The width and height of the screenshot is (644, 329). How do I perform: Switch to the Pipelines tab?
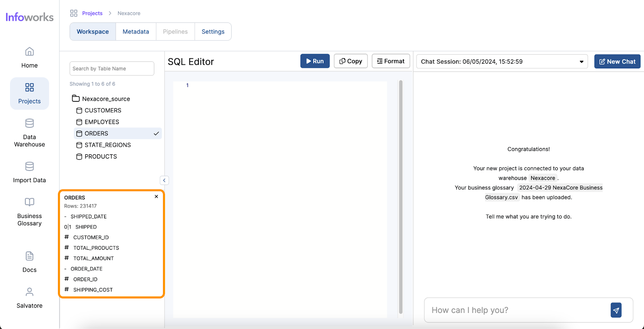coord(175,31)
